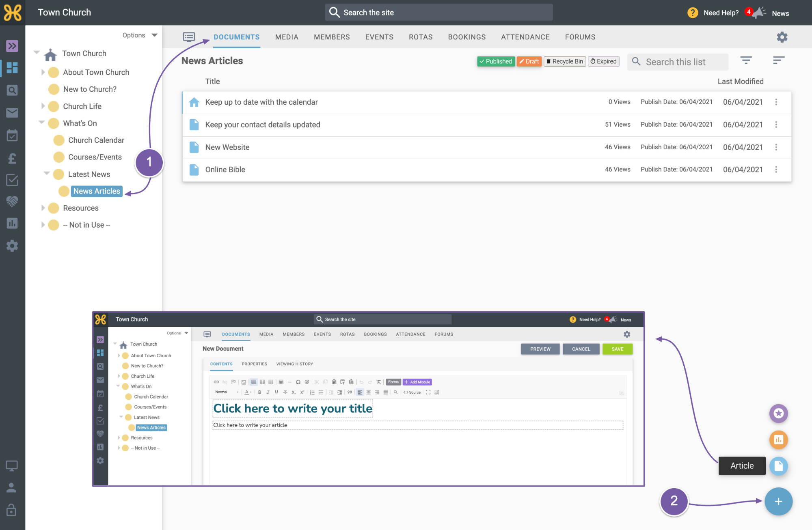The width and height of the screenshot is (812, 530).
Task: Click the Need Help question mark icon
Action: (x=693, y=13)
